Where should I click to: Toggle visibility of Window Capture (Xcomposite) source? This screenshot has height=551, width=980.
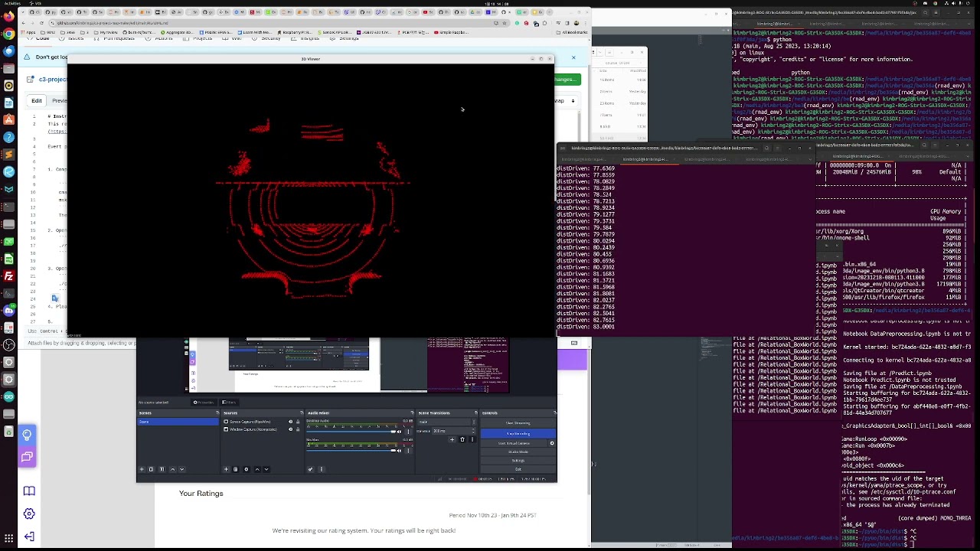coord(290,429)
